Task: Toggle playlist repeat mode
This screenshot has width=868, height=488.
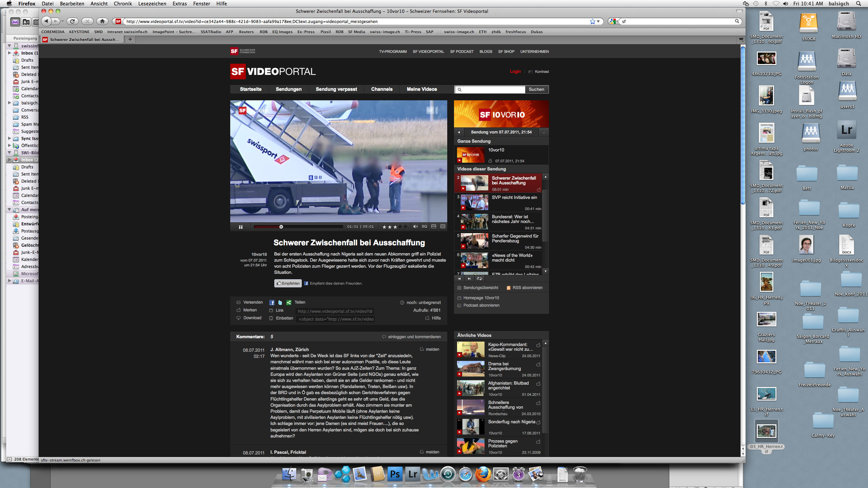Action: point(479,279)
